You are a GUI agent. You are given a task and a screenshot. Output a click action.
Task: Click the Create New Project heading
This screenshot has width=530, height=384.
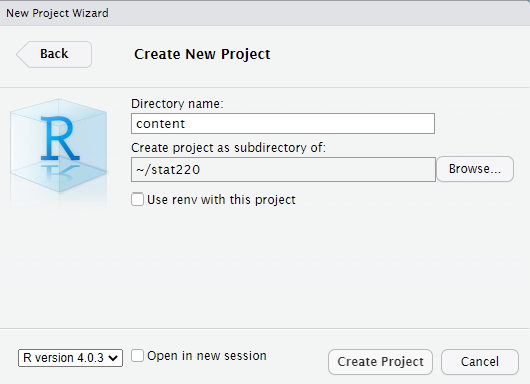coord(202,54)
